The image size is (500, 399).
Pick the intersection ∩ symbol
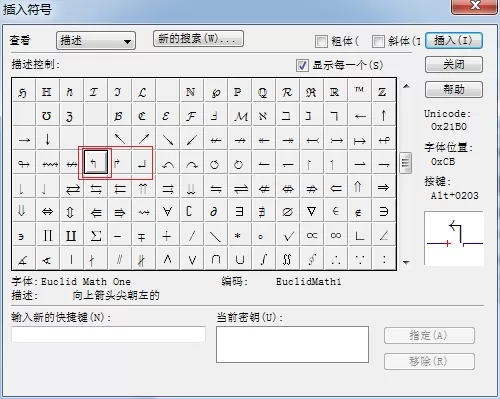[x=215, y=259]
